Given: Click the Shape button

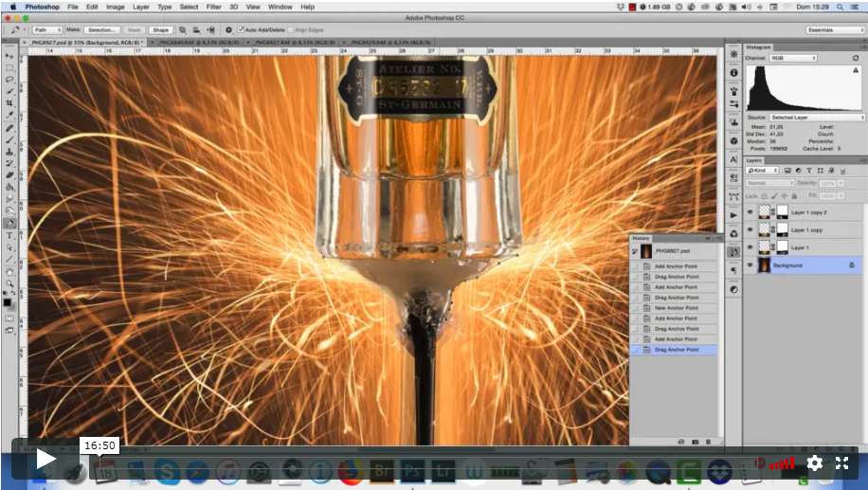Looking at the screenshot, I should click(x=160, y=30).
